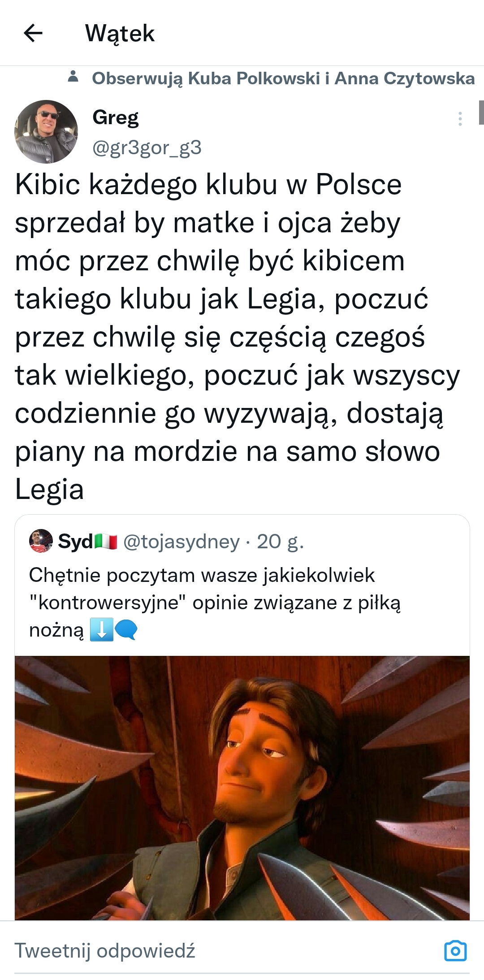Open Greg's profile via display name
This screenshot has width=484, height=980.
(115, 117)
